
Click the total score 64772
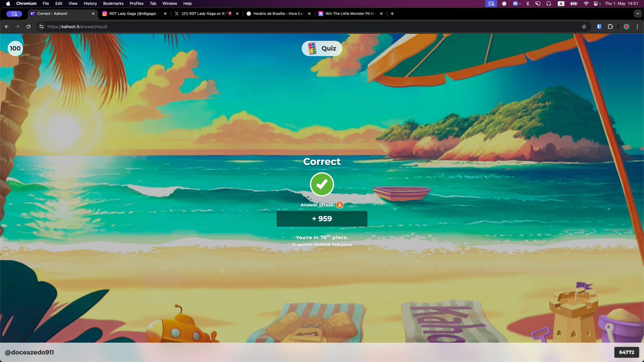(626, 352)
